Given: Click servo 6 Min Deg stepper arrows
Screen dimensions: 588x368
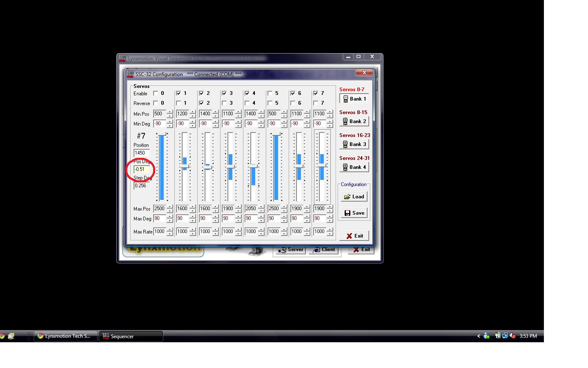Looking at the screenshot, I should 307,123.
